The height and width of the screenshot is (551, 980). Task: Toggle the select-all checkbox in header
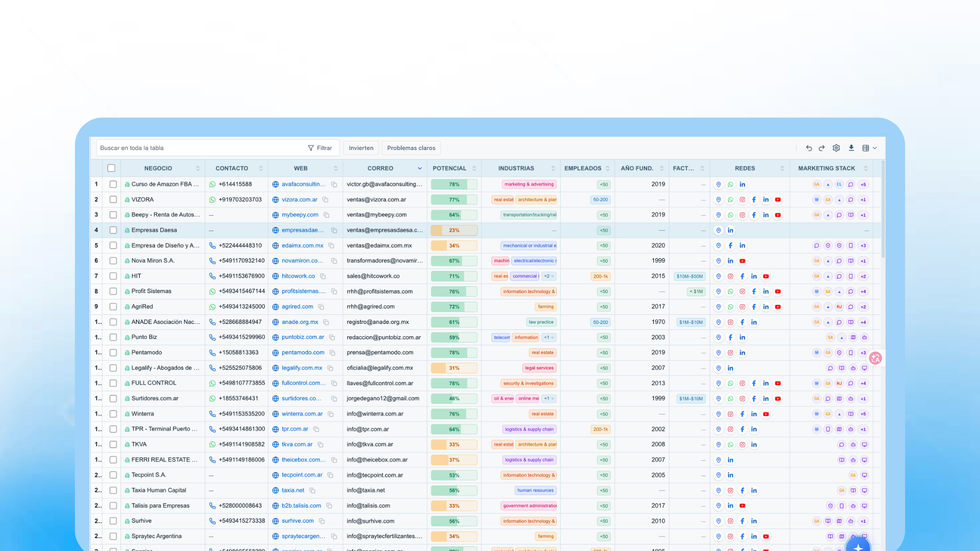click(x=111, y=168)
